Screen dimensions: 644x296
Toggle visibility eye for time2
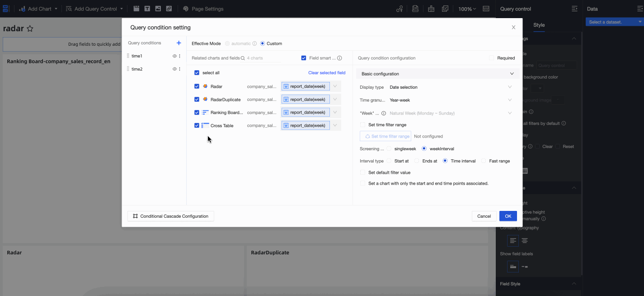pos(174,69)
